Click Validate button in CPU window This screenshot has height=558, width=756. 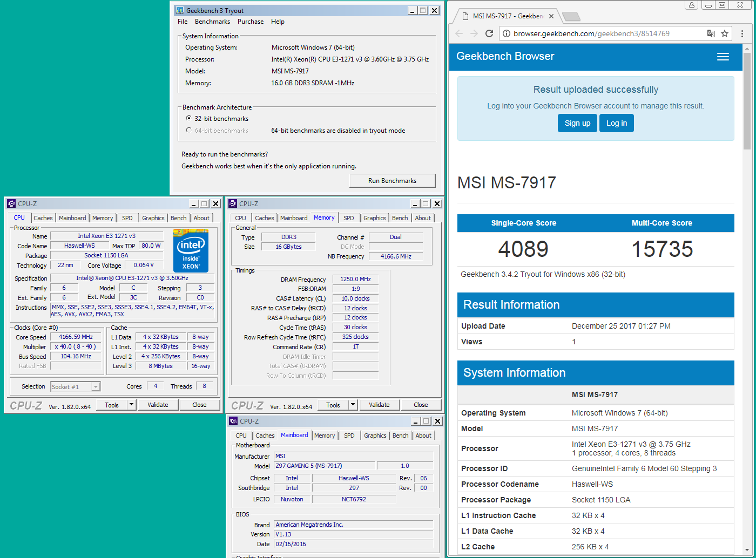[158, 405]
